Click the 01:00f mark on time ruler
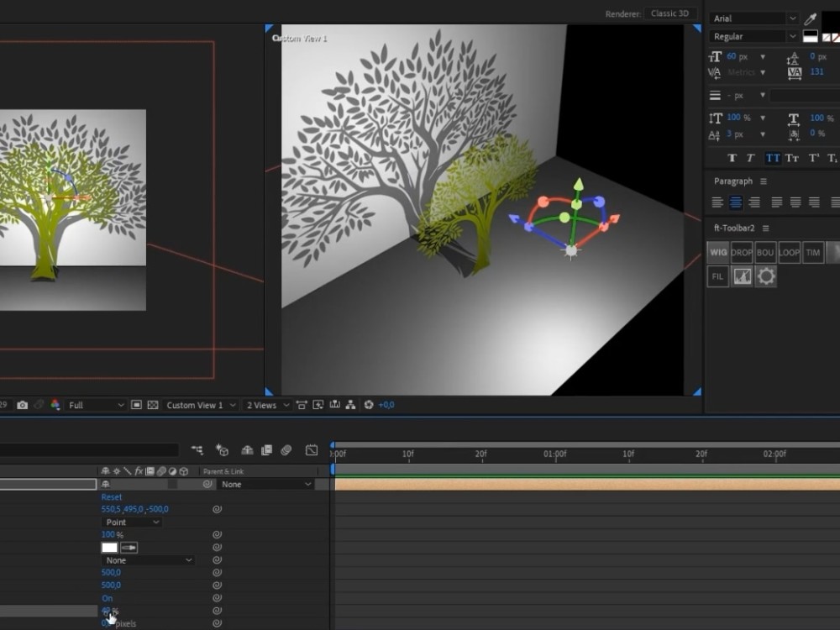Viewport: 840px width, 630px height. click(554, 454)
